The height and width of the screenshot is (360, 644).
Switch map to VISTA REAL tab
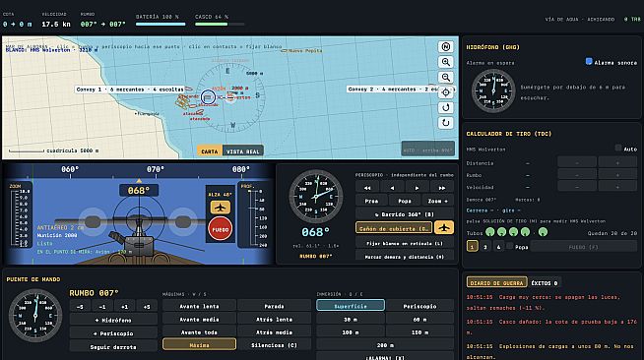point(243,151)
